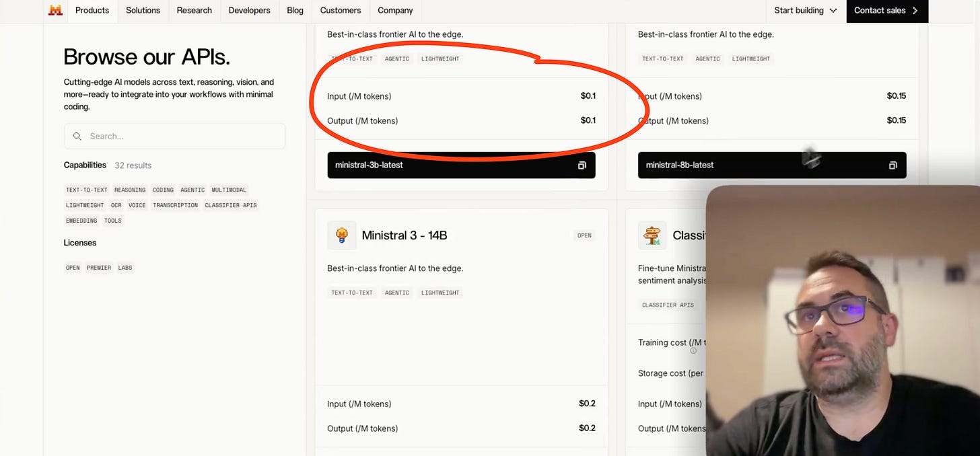Filter by TRANSCRIPTION capability

pos(176,205)
